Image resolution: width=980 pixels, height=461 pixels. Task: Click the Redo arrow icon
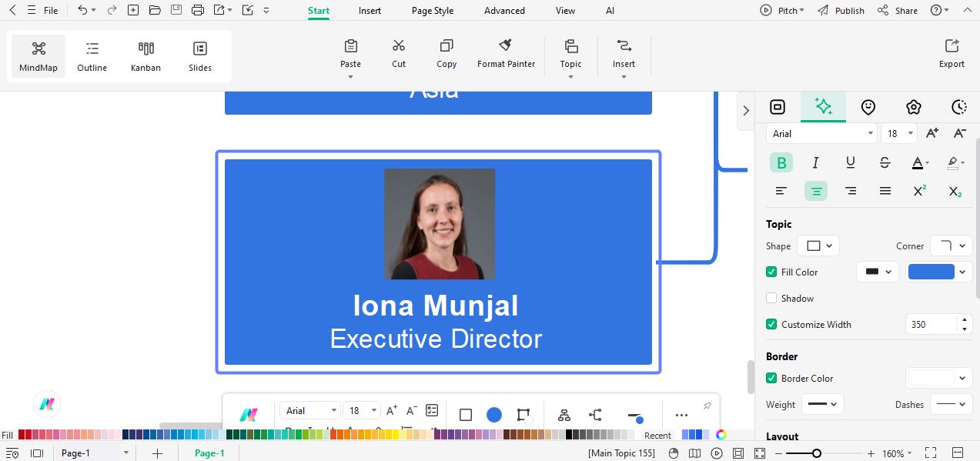click(112, 11)
